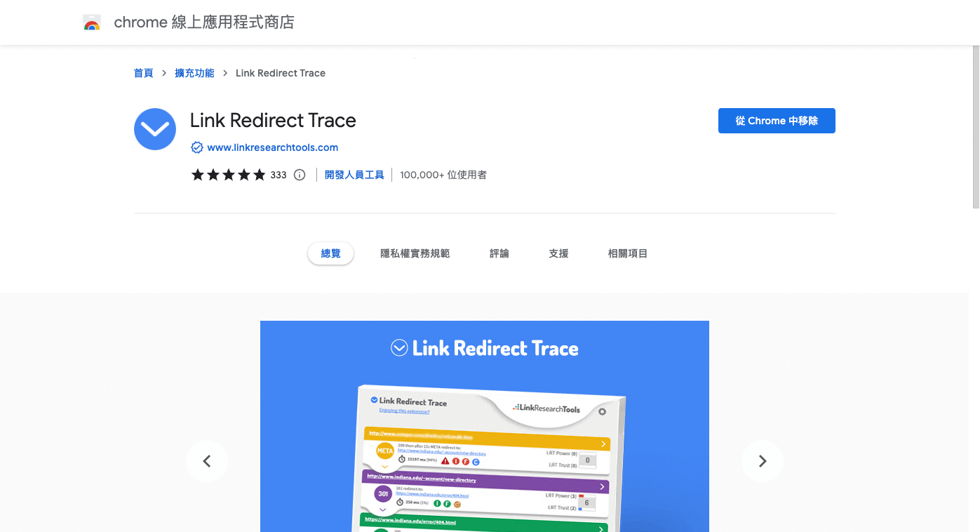The height and width of the screenshot is (532, 980).
Task: Click the five-star rating display
Action: (228, 175)
